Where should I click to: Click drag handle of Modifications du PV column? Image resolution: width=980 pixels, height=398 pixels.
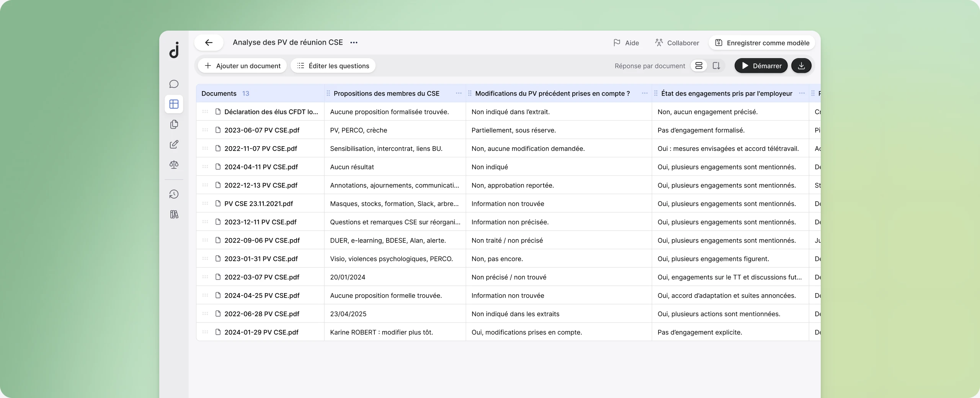(470, 93)
